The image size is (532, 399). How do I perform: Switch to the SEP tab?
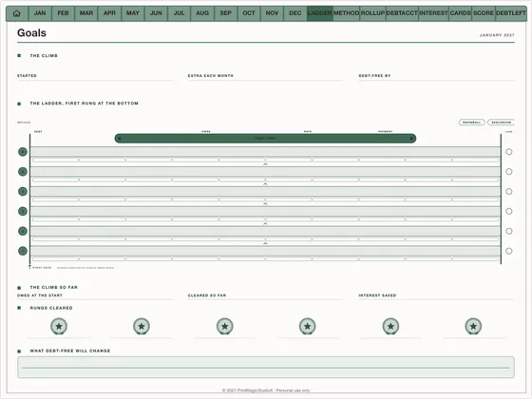click(x=226, y=13)
